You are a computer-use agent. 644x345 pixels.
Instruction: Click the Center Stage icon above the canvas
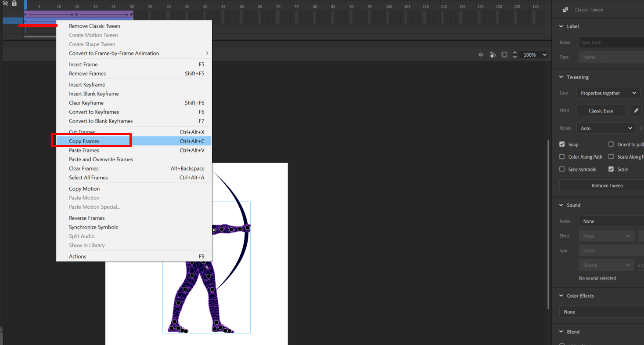[481, 54]
